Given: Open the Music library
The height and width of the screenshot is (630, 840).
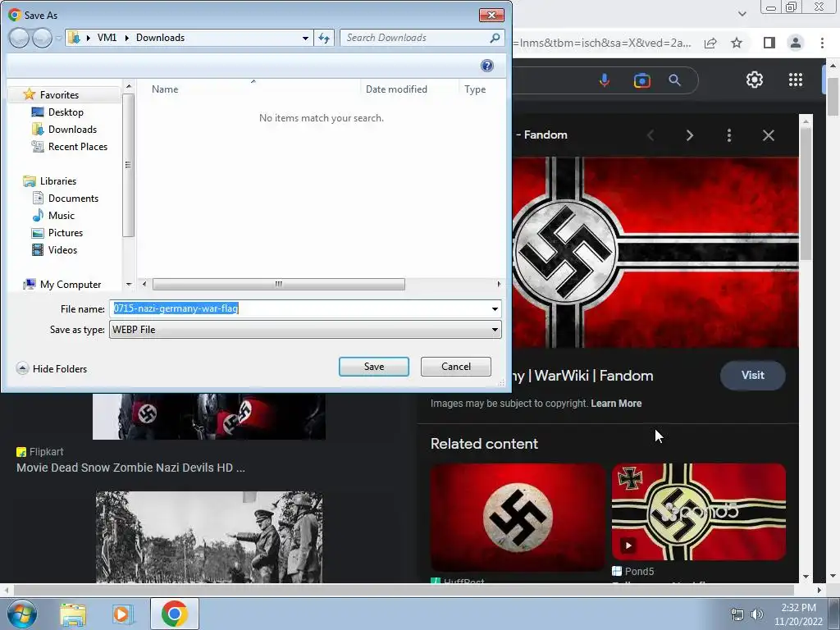Looking at the screenshot, I should [61, 216].
